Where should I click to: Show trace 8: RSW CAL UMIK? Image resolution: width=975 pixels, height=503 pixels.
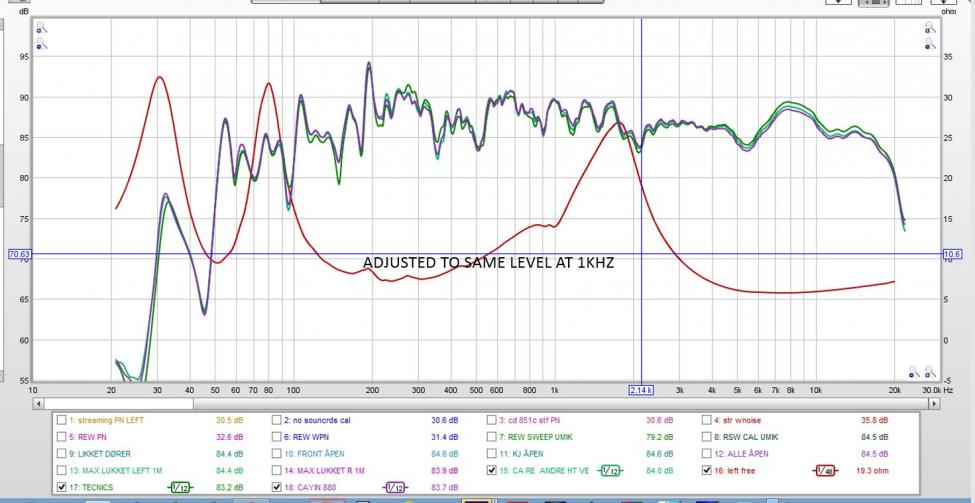(706, 437)
